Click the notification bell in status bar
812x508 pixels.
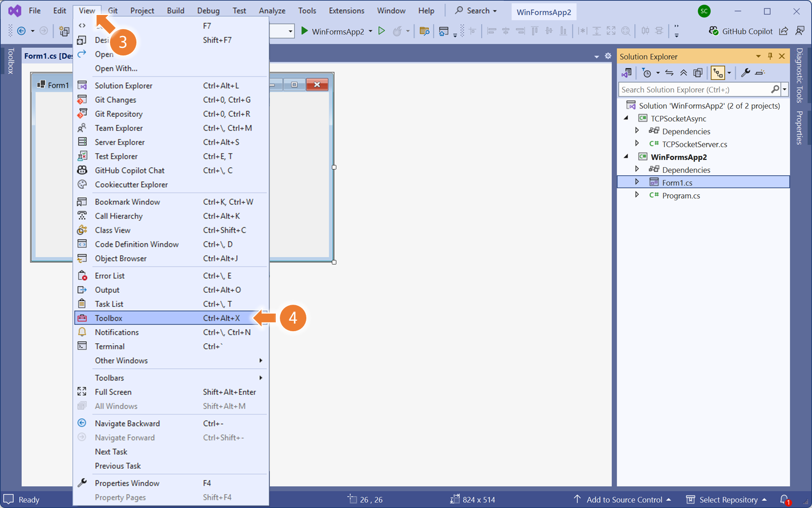785,500
